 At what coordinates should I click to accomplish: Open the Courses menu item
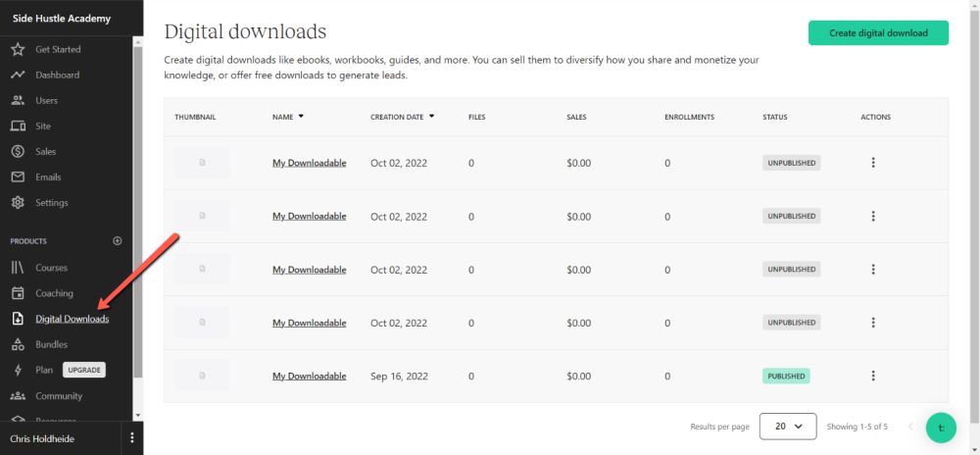click(x=51, y=268)
